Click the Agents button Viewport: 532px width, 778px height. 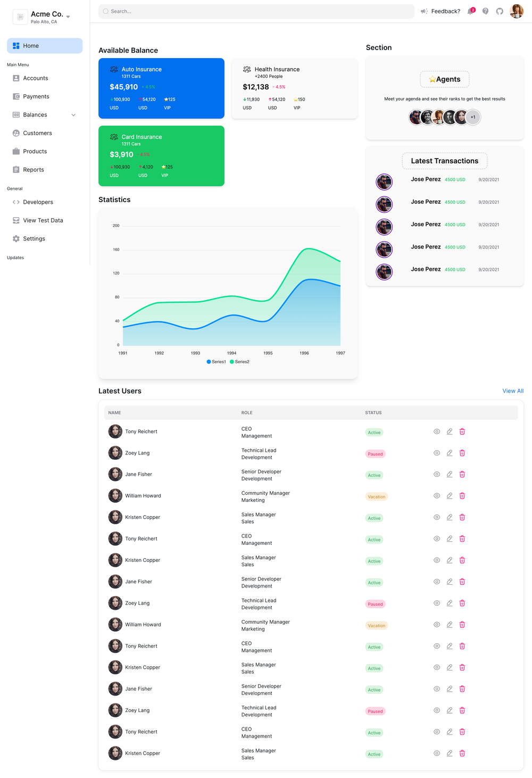(445, 79)
